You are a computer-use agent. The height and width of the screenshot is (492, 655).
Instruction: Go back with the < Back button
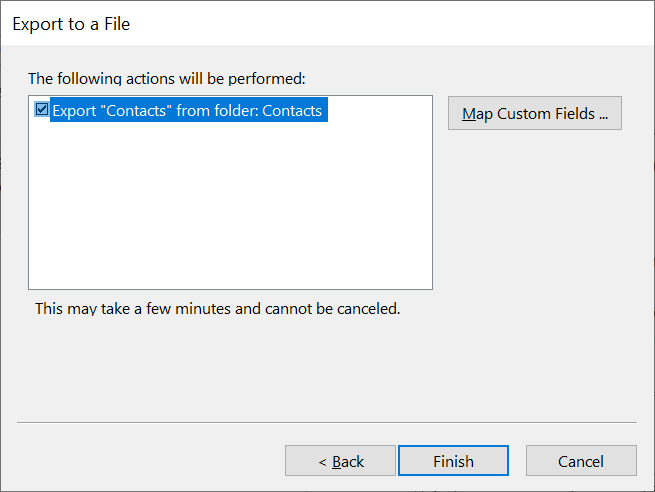coord(340,461)
